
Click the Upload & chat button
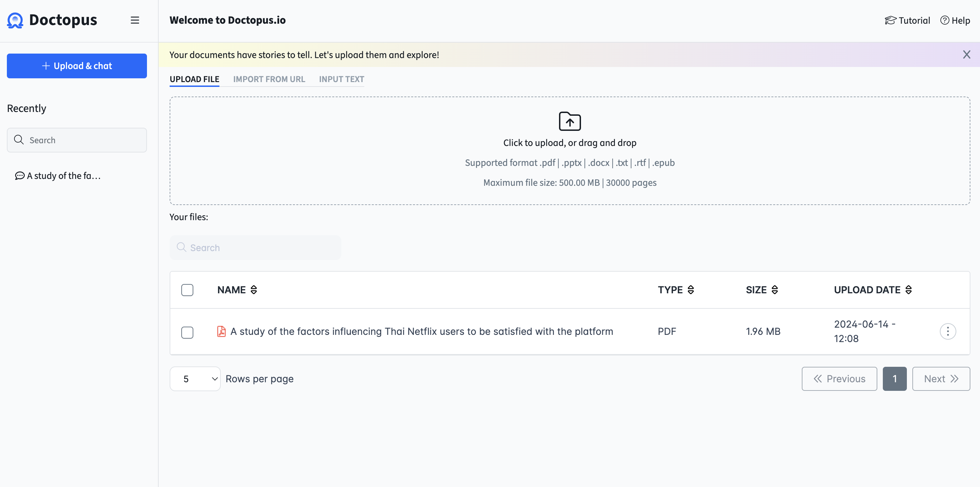tap(77, 66)
